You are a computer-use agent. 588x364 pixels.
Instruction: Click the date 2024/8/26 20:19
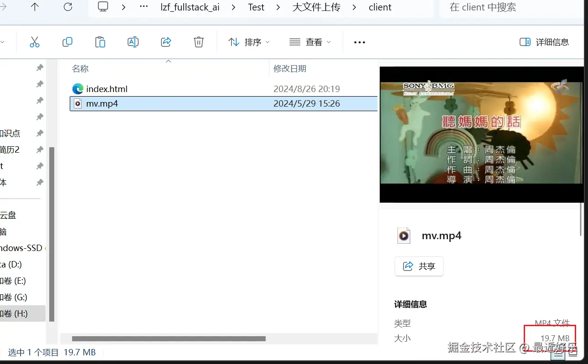[307, 89]
